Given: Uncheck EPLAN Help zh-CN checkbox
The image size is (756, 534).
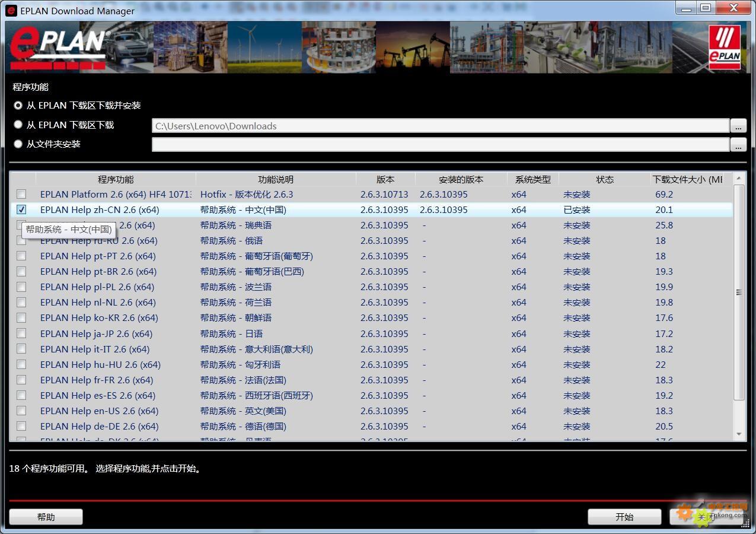Looking at the screenshot, I should [21, 209].
